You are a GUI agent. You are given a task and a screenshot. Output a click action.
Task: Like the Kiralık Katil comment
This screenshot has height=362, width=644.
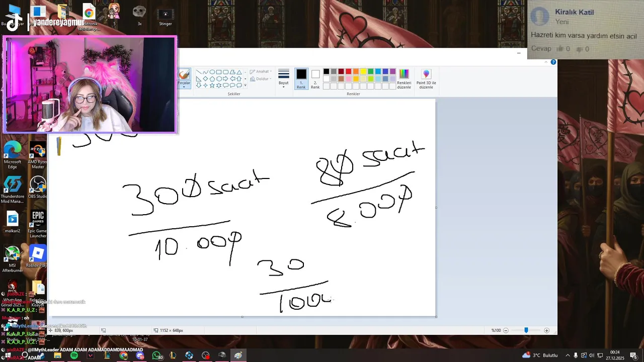[x=560, y=49]
